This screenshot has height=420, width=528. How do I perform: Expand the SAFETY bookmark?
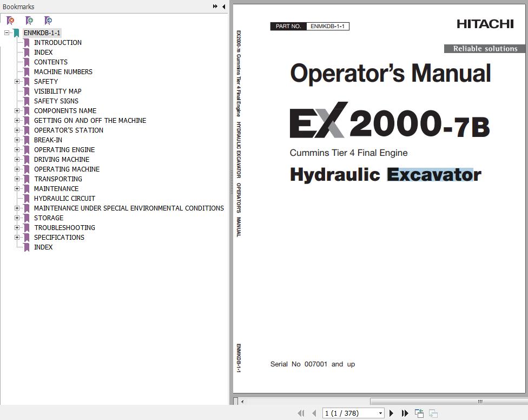pyautogui.click(x=17, y=82)
